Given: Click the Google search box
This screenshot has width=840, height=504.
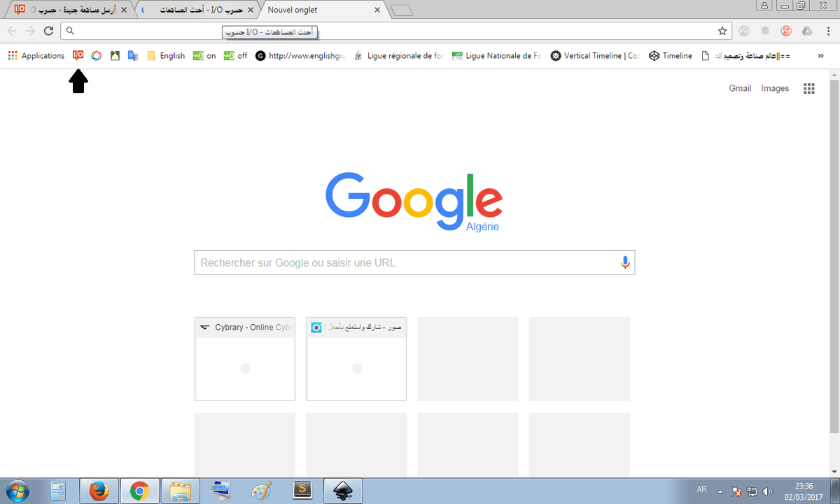Looking at the screenshot, I should (414, 262).
